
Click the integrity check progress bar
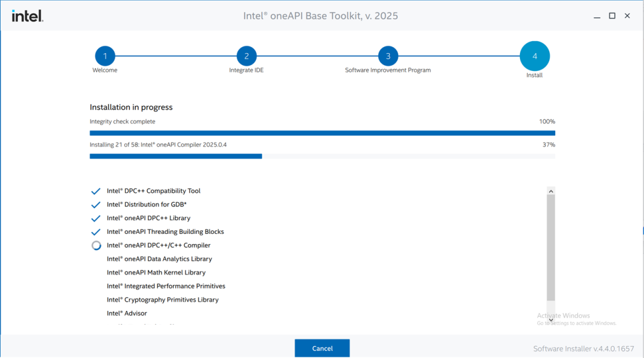[323, 133]
